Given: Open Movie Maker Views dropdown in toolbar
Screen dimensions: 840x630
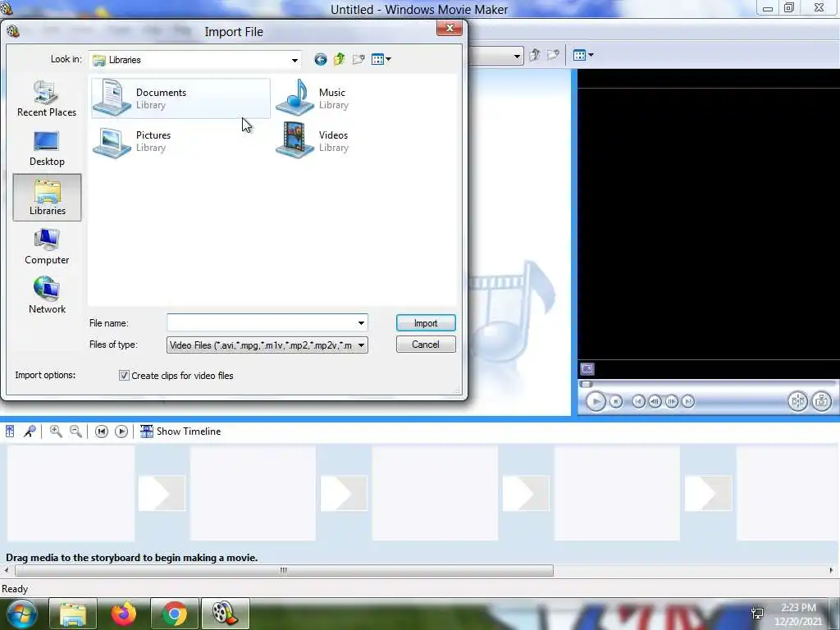Looking at the screenshot, I should point(583,55).
